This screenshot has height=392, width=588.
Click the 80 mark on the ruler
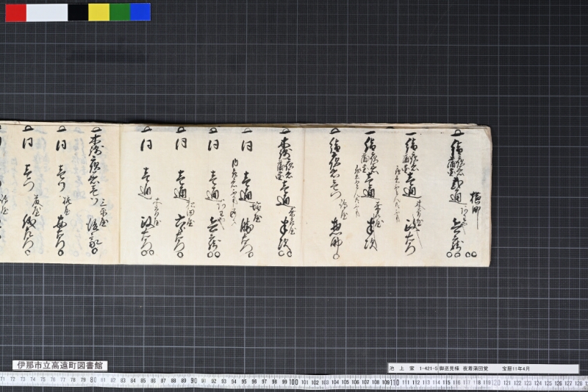tap(93, 380)
